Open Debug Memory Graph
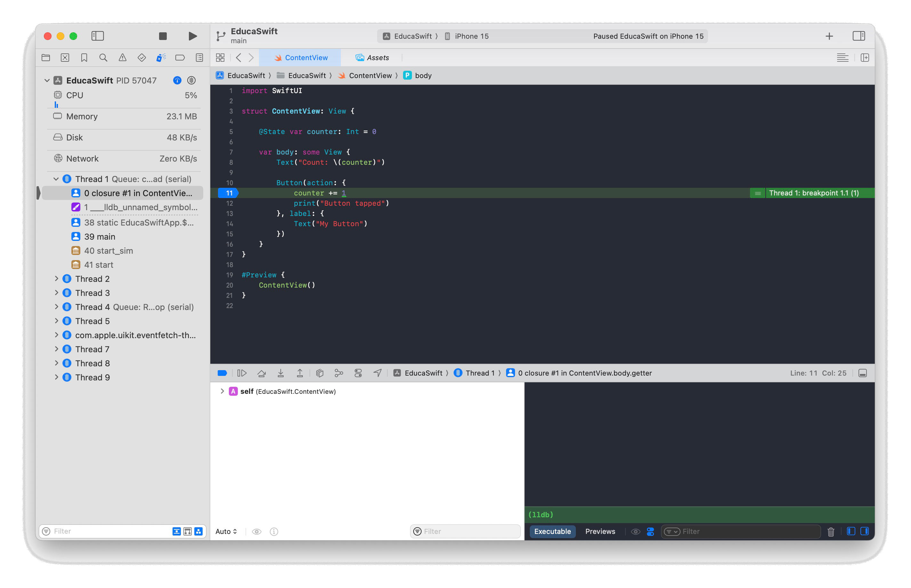 [x=339, y=373]
